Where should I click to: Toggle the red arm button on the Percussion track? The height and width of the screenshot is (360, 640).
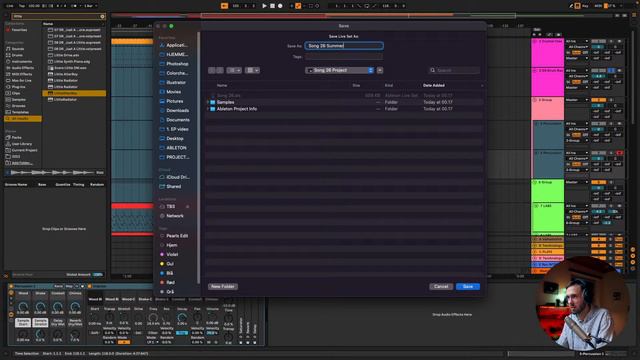[x=619, y=153]
